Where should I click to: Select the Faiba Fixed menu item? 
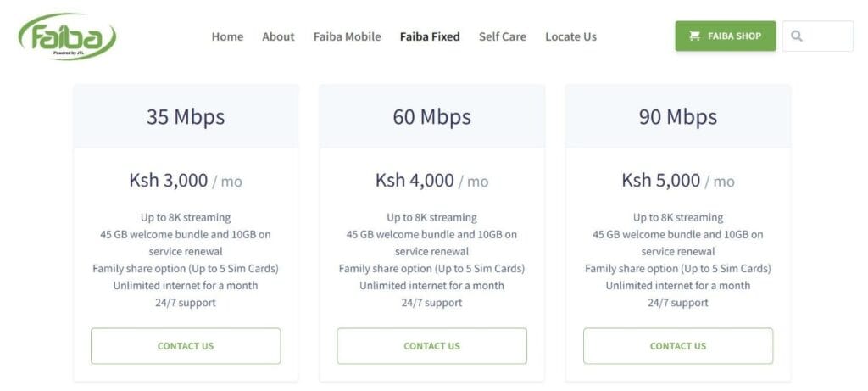pyautogui.click(x=430, y=36)
